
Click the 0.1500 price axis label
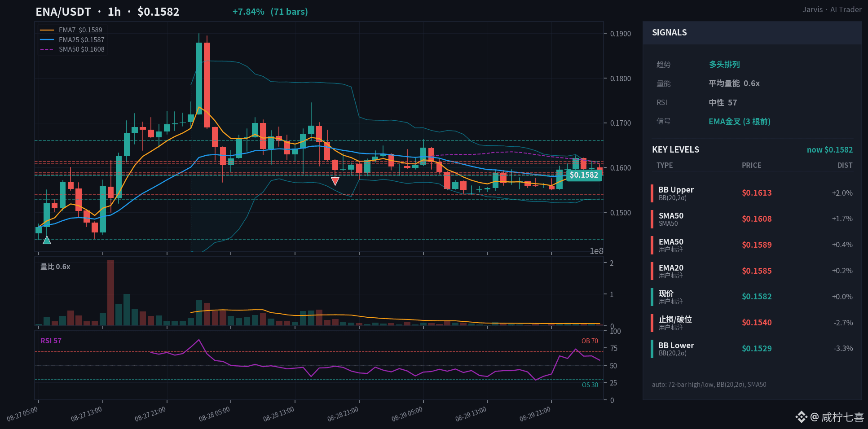621,213
